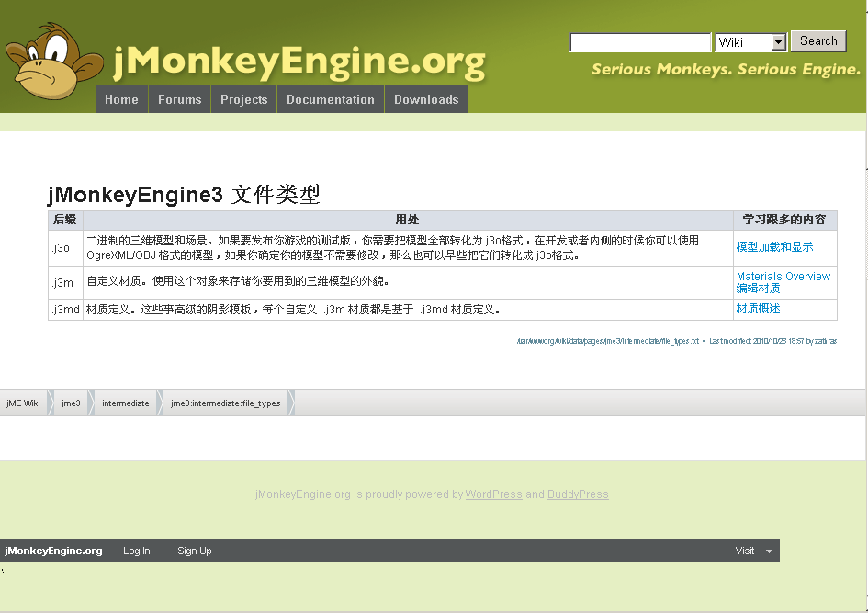Image resolution: width=868 pixels, height=613 pixels.
Task: Open the Materials Overview link
Action: point(783,277)
